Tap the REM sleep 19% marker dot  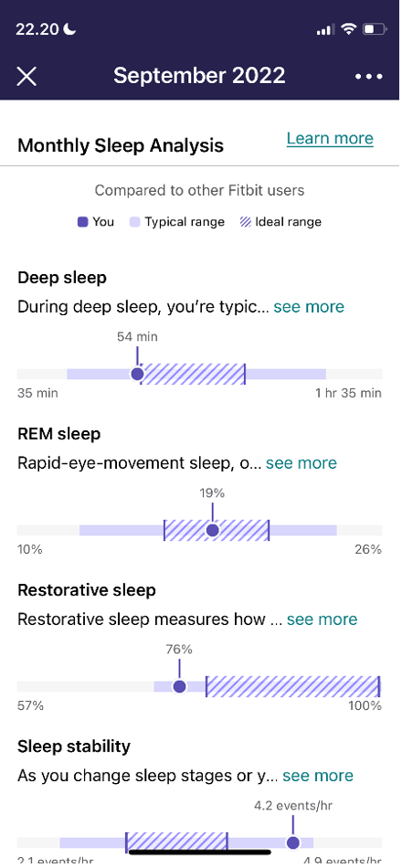pyautogui.click(x=213, y=530)
